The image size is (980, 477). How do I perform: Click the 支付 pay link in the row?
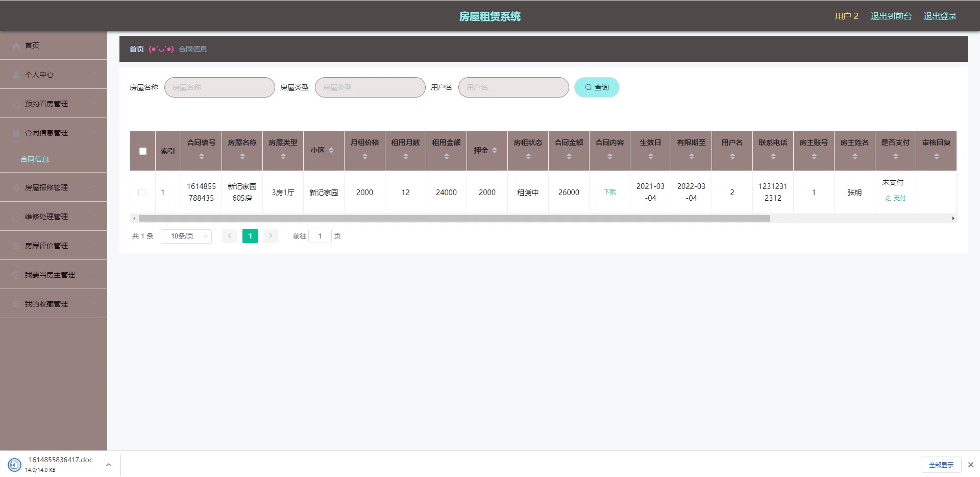pos(896,198)
